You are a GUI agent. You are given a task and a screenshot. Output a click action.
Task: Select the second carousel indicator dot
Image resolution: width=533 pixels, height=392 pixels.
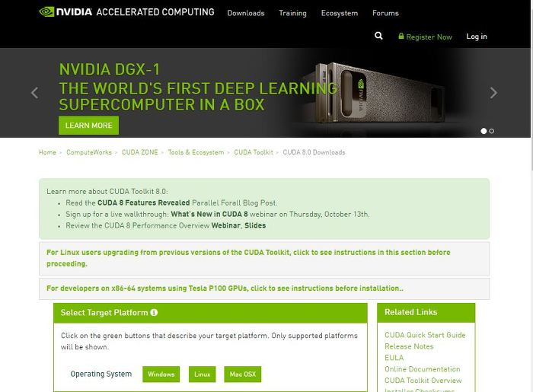click(492, 131)
